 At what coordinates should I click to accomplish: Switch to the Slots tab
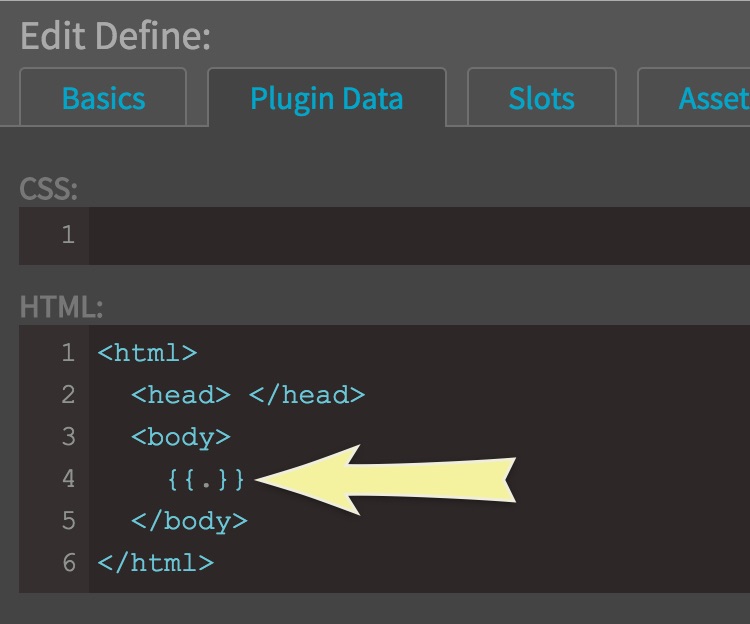(x=541, y=98)
